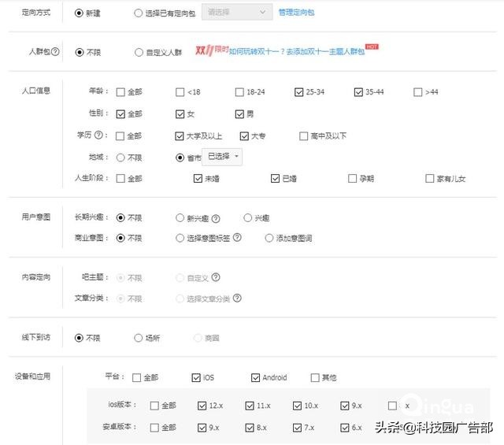This screenshot has width=504, height=445.
Task: Uncheck 全部 under 性别
Action: point(120,114)
